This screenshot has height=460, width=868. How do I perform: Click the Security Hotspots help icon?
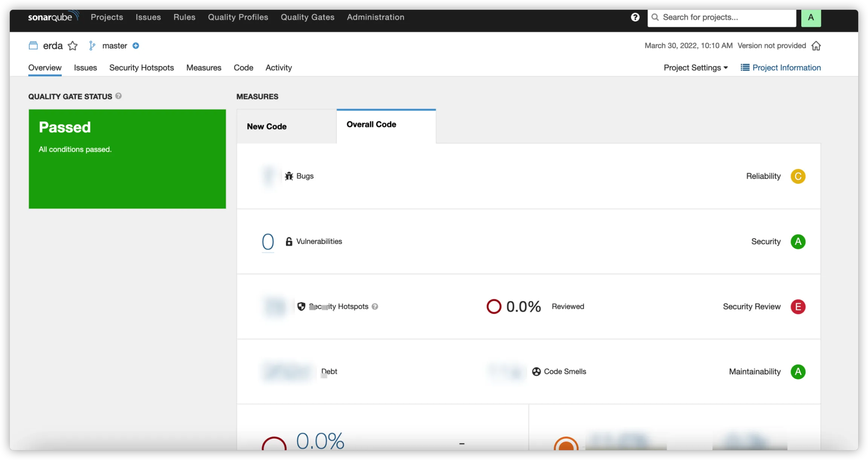(375, 307)
